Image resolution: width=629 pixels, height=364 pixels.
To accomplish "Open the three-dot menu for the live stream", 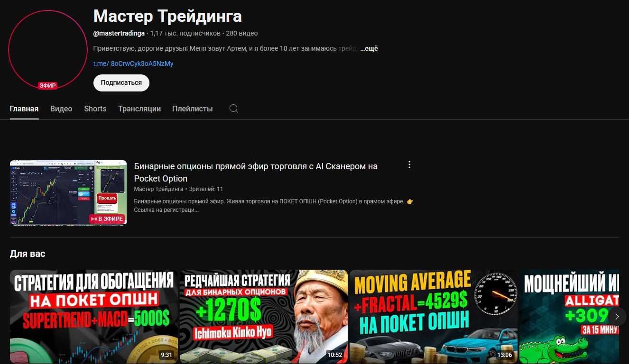I will coord(409,165).
